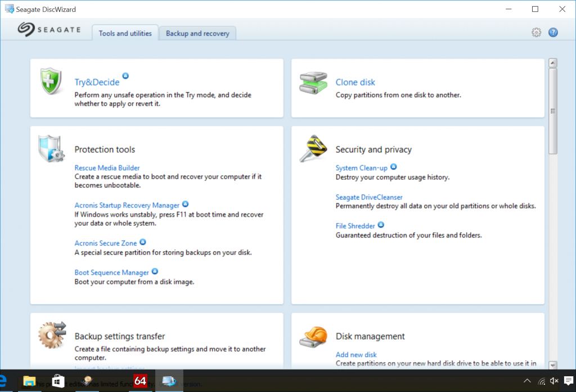The image size is (576, 392).
Task: Click the green shield Try&Decide icon
Action: tap(51, 81)
